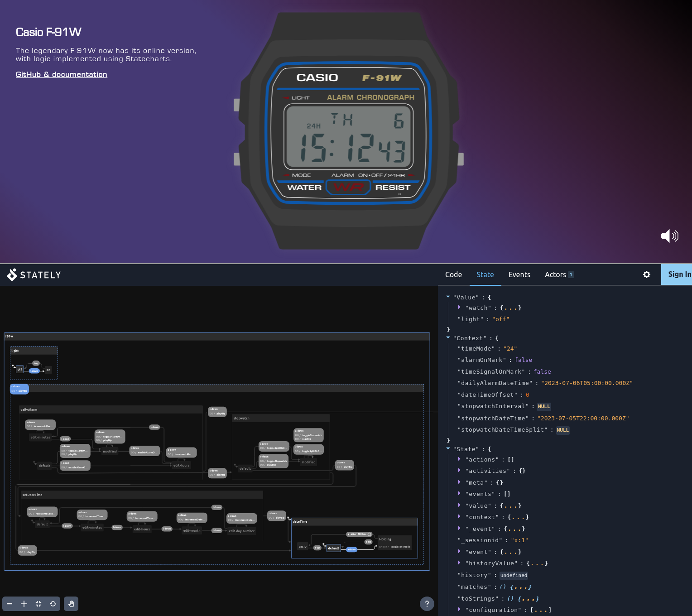The width and height of the screenshot is (692, 616).
Task: Click the dailyAlarm state header
Action: point(111,409)
